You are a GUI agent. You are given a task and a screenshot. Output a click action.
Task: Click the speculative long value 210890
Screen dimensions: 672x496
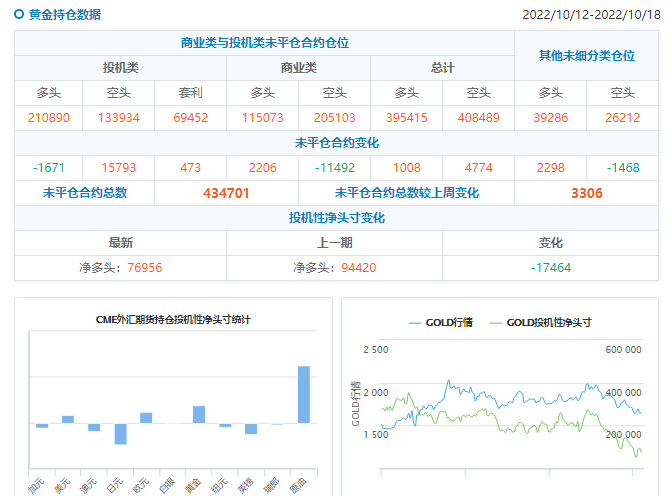click(x=49, y=118)
